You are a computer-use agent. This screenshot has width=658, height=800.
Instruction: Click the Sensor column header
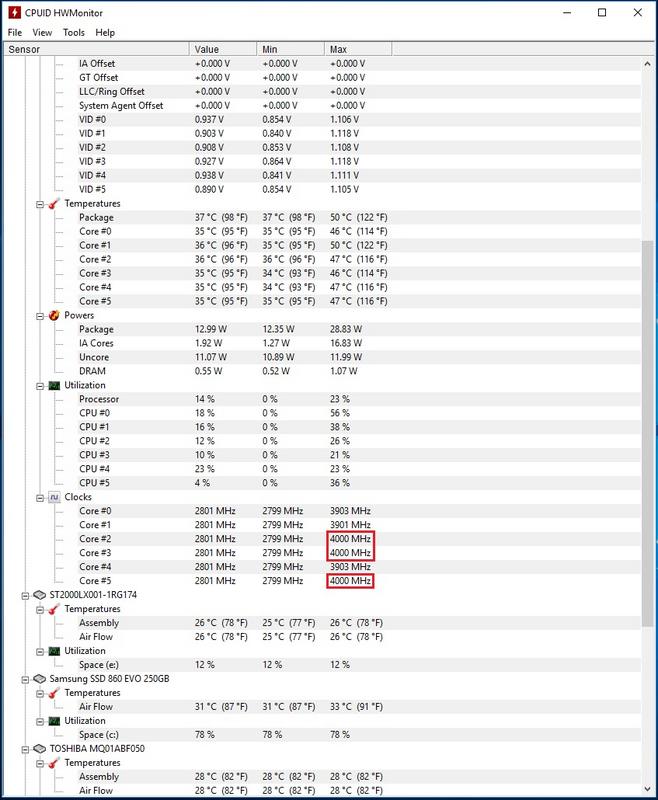pos(96,49)
